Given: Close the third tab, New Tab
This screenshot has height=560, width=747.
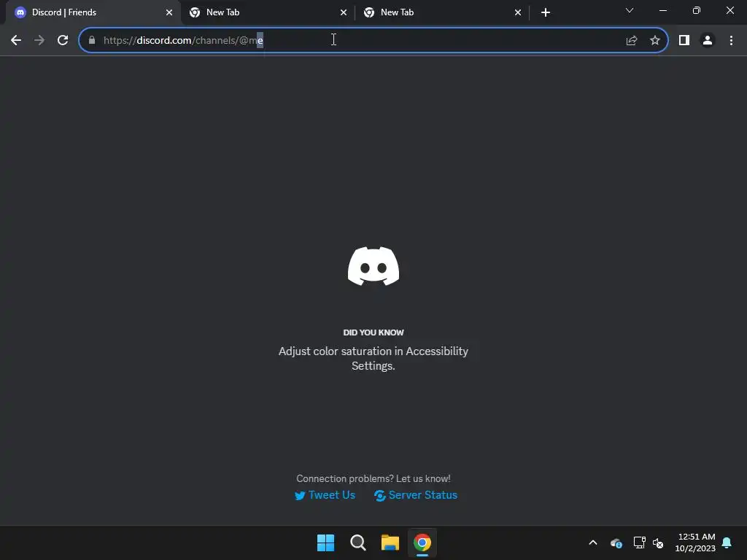Looking at the screenshot, I should tap(518, 13).
